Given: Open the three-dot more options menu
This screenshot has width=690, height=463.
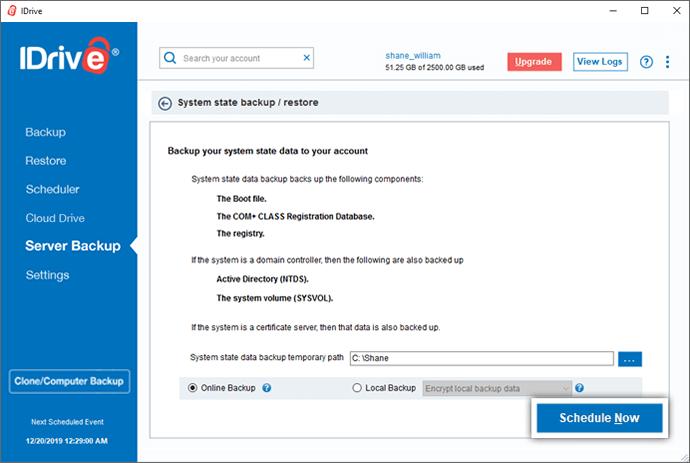Looking at the screenshot, I should click(668, 62).
